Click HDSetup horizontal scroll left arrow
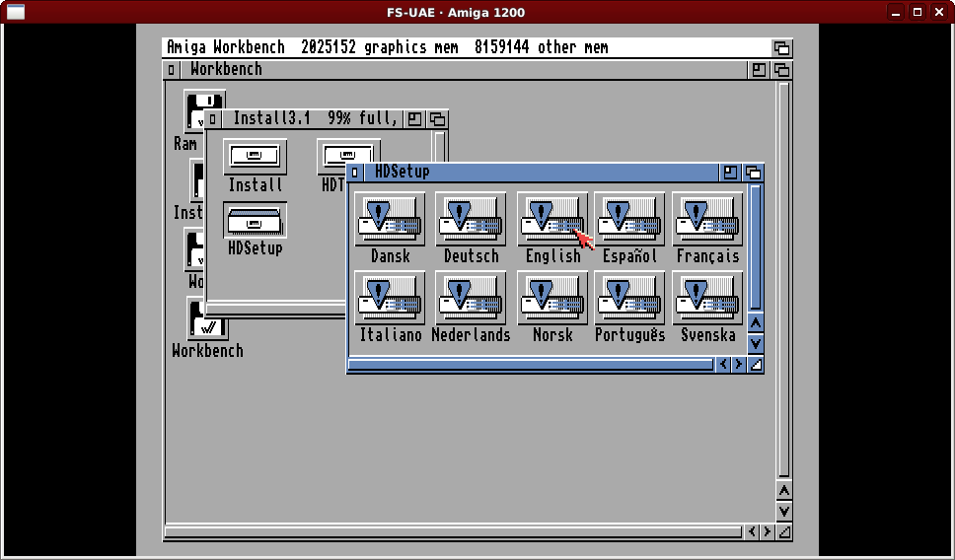The height and width of the screenshot is (560, 955). [723, 365]
